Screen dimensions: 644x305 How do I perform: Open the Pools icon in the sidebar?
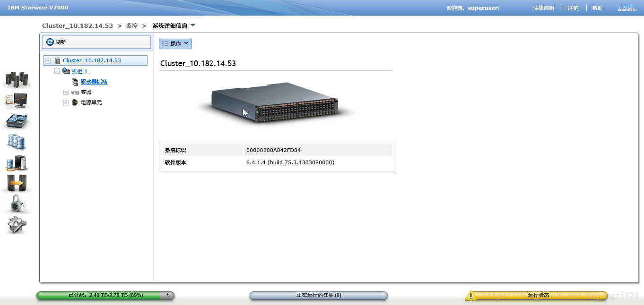point(17,121)
